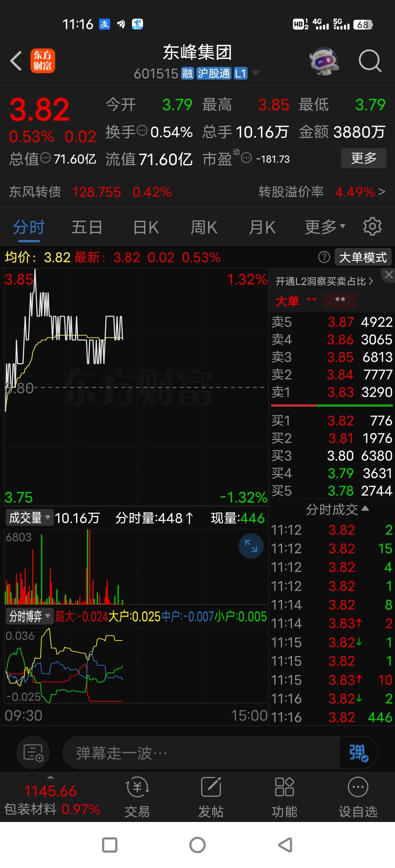Open the 东风转债 bond row
Screen dimensions: 395x868
[91, 192]
